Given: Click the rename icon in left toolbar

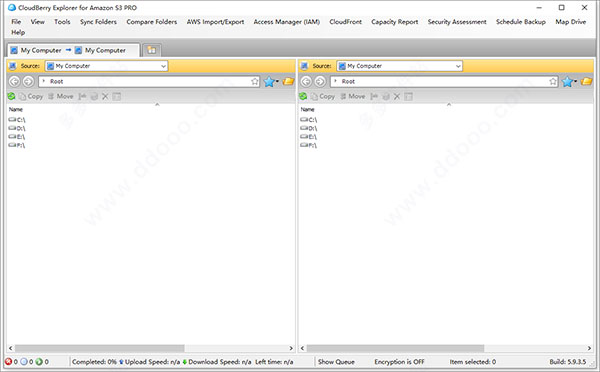Looking at the screenshot, I should [x=82, y=96].
